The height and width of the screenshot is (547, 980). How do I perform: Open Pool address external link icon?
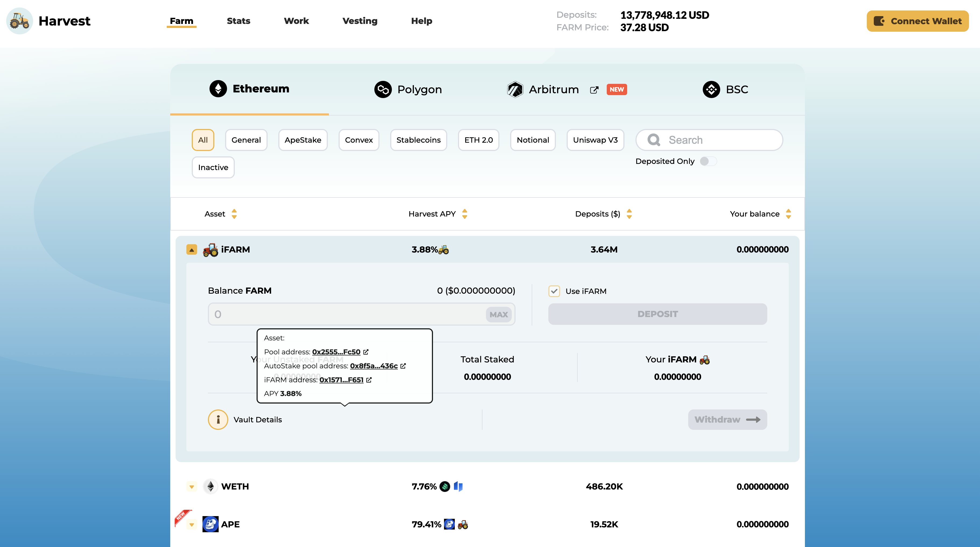(x=366, y=352)
